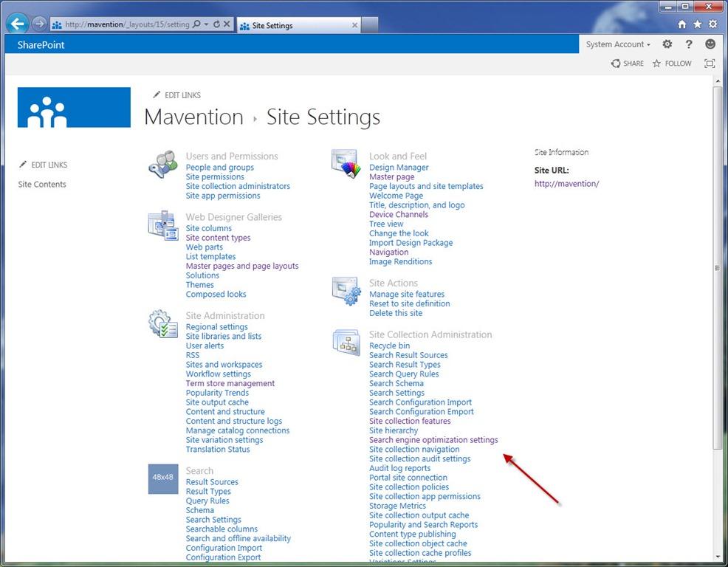Open Storage Metrics link
This screenshot has height=567, width=728.
point(397,506)
